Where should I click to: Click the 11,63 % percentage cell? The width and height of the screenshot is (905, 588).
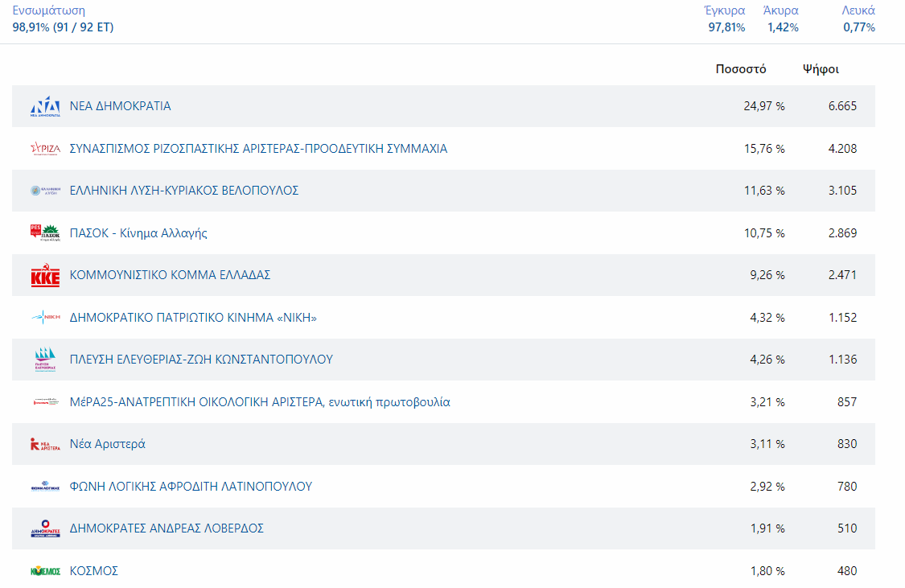(764, 191)
